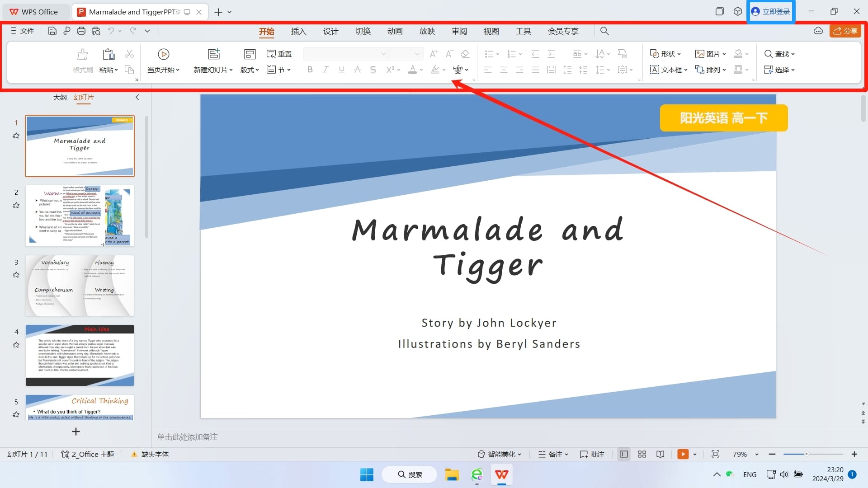Open the font color picker (A)
This screenshot has width=868, height=488.
(412, 70)
